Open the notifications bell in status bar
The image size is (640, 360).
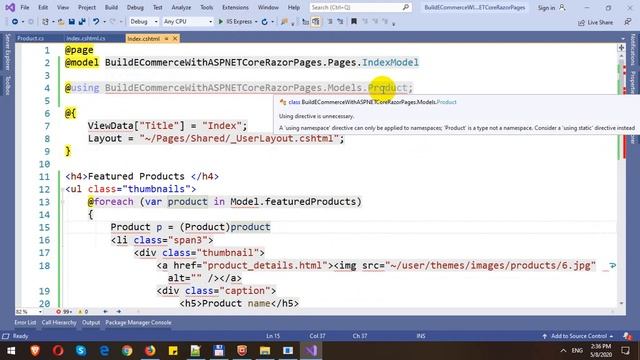click(x=627, y=336)
